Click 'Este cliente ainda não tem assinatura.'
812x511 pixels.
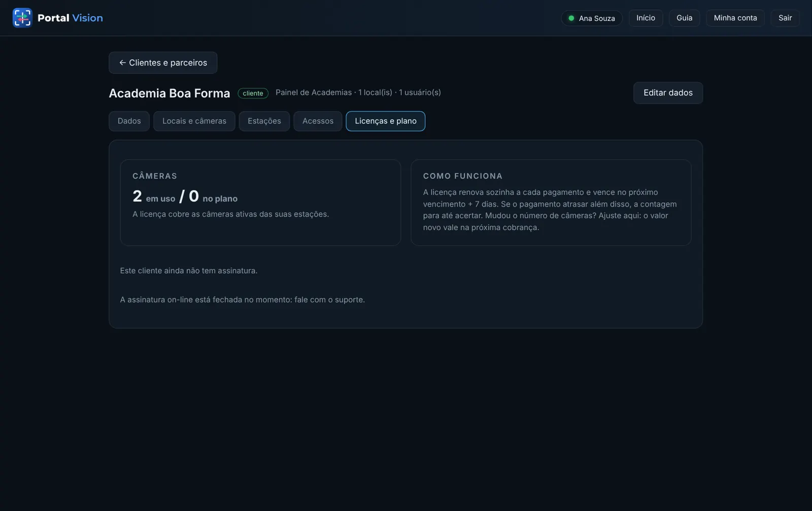(x=189, y=270)
